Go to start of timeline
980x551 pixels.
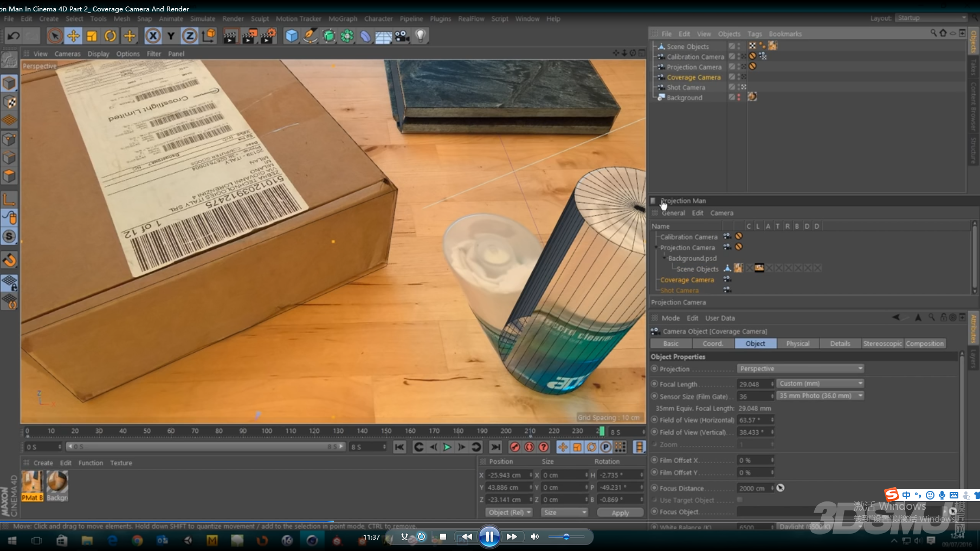(x=399, y=447)
